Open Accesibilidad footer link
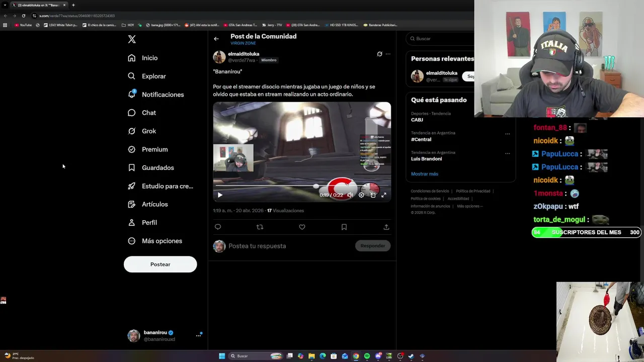Image resolution: width=644 pixels, height=362 pixels. pyautogui.click(x=458, y=199)
